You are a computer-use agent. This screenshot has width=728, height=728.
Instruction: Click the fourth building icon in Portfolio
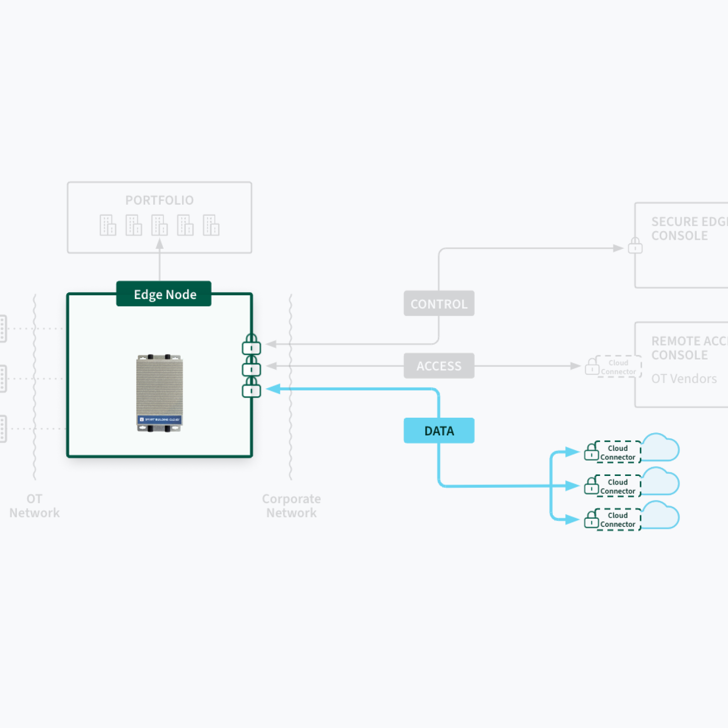coord(185,225)
